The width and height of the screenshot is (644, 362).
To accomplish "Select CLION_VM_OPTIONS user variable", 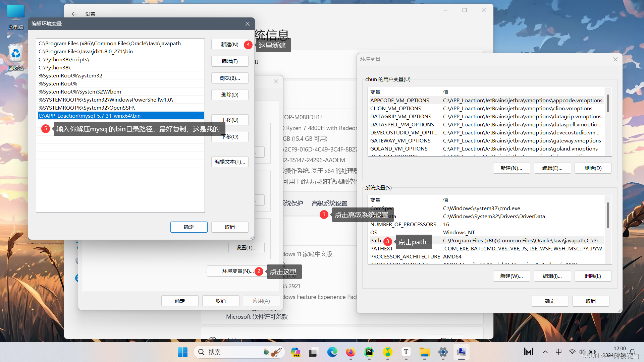I will coord(486,108).
